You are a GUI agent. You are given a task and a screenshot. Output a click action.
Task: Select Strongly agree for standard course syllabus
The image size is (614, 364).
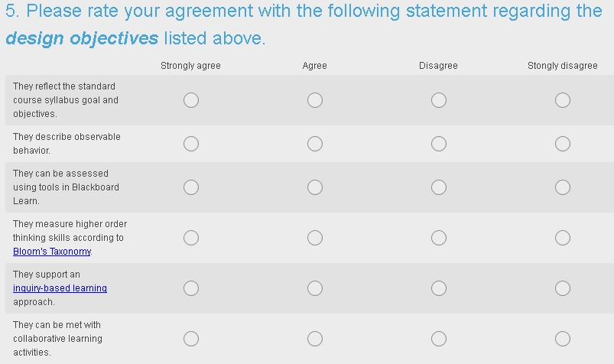pyautogui.click(x=191, y=100)
